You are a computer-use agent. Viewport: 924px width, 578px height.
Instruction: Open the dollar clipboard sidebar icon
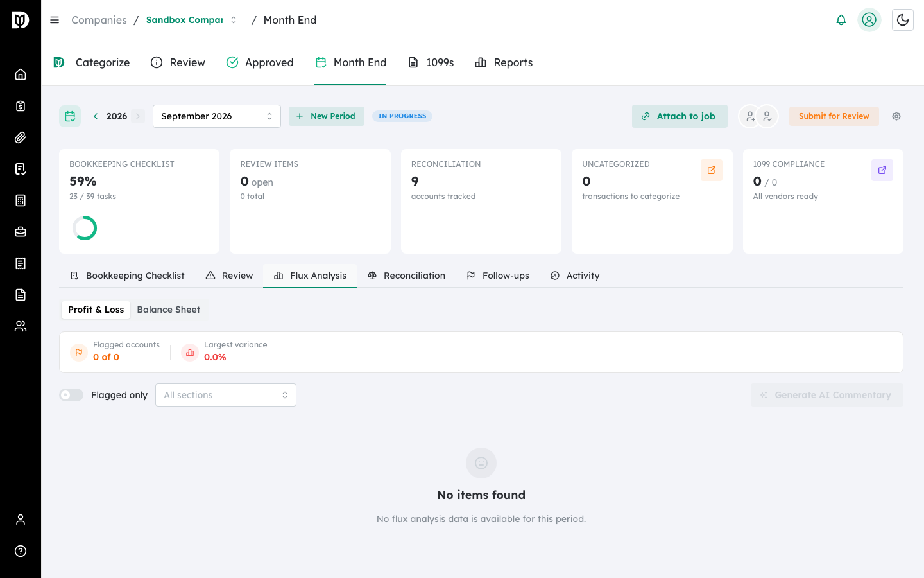point(21,106)
